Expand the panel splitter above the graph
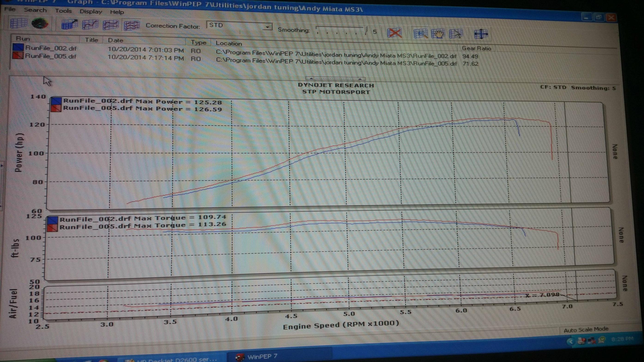This screenshot has height=362, width=644. tap(335, 78)
